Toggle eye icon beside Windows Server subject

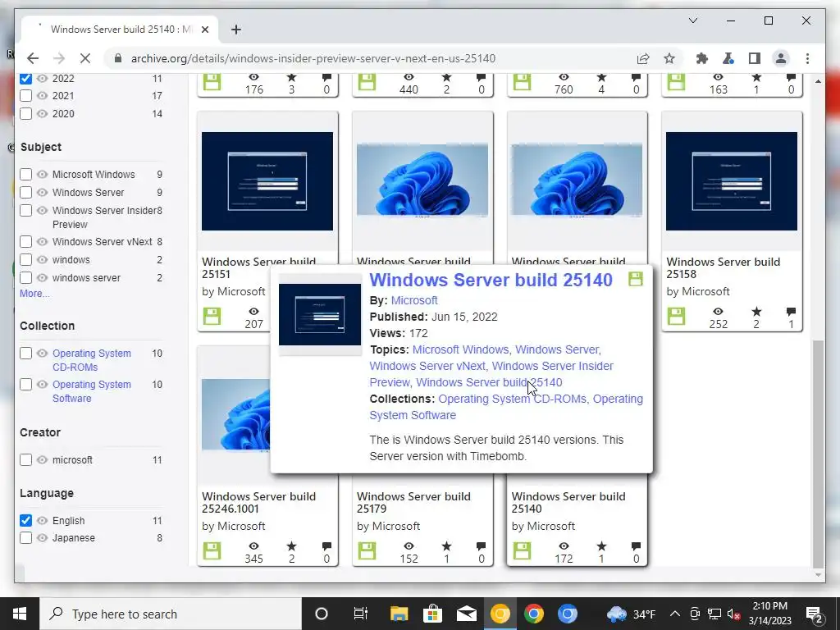point(43,192)
